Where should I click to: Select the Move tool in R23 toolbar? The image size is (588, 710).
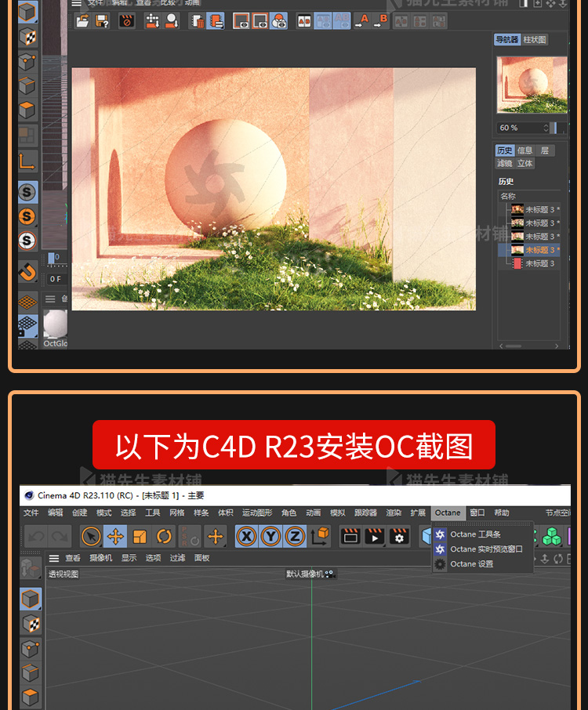(115, 537)
